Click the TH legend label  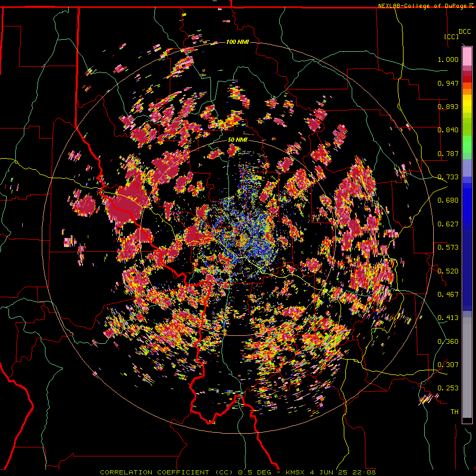tap(454, 411)
